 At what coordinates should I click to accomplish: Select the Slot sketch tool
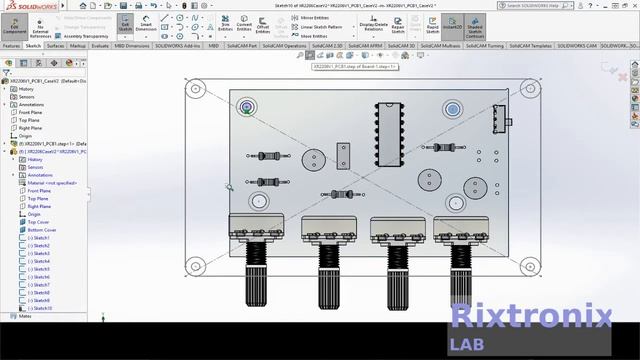(164, 36)
